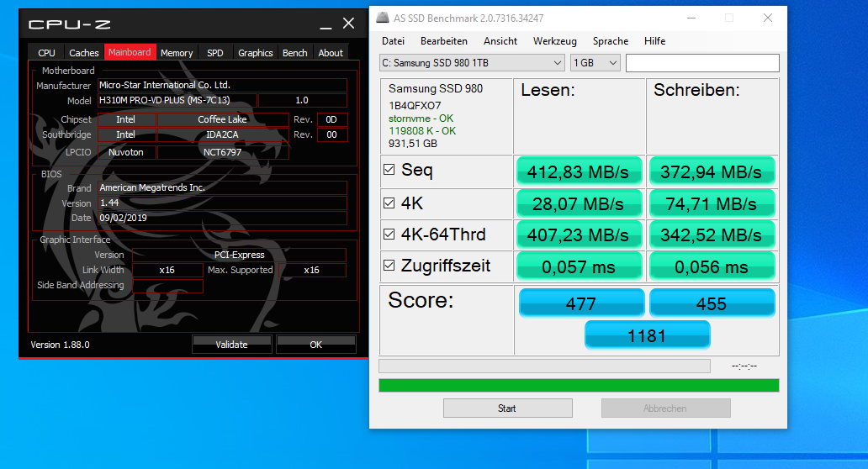
Task: Switch to the Bench tab in CPU-Z
Action: [294, 53]
